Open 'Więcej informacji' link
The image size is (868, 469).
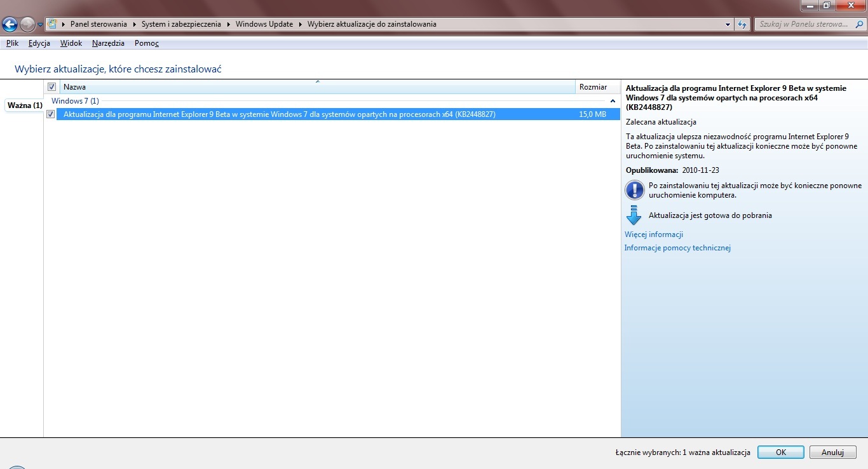[x=654, y=234]
